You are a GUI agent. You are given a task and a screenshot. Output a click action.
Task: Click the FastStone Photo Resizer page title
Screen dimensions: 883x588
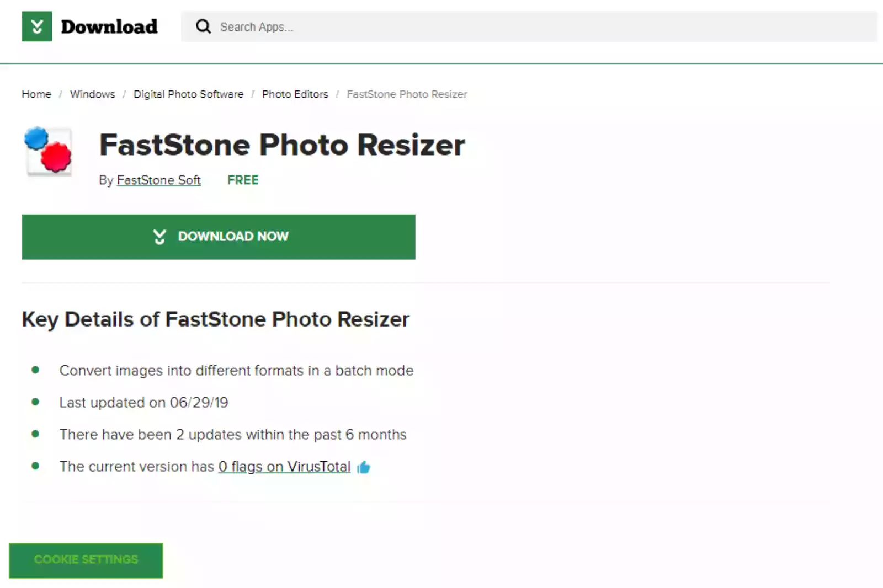282,145
